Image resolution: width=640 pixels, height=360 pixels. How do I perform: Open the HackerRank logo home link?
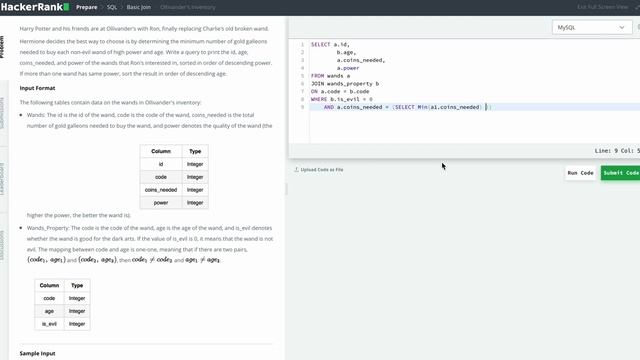(x=35, y=7)
